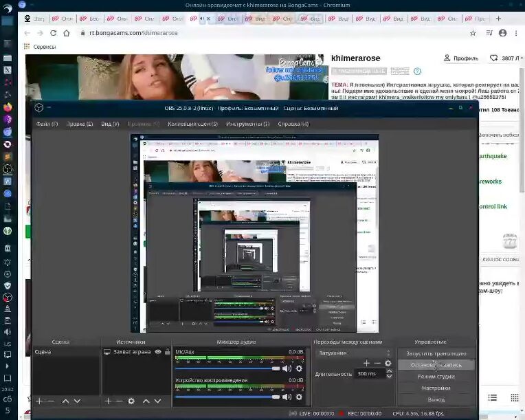Viewport: 525px width, 420px height.
Task: Mute the Mic/Aux speaker icon
Action: point(287,368)
